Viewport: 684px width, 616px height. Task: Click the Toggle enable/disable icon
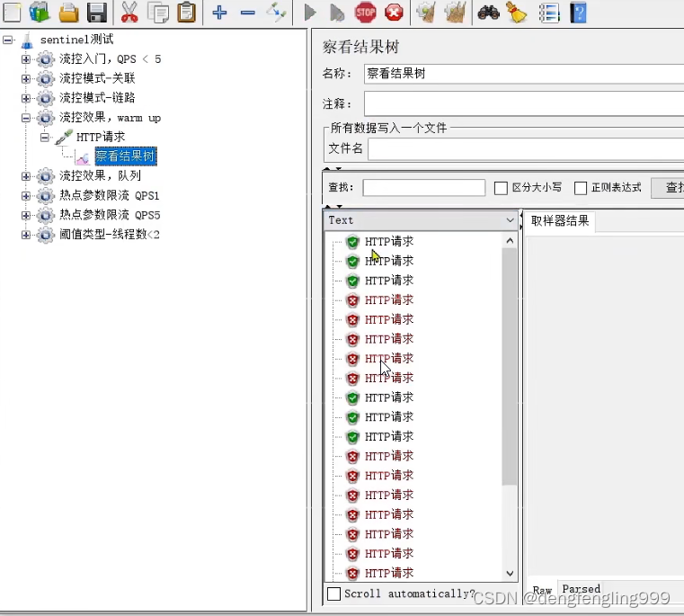(x=277, y=13)
